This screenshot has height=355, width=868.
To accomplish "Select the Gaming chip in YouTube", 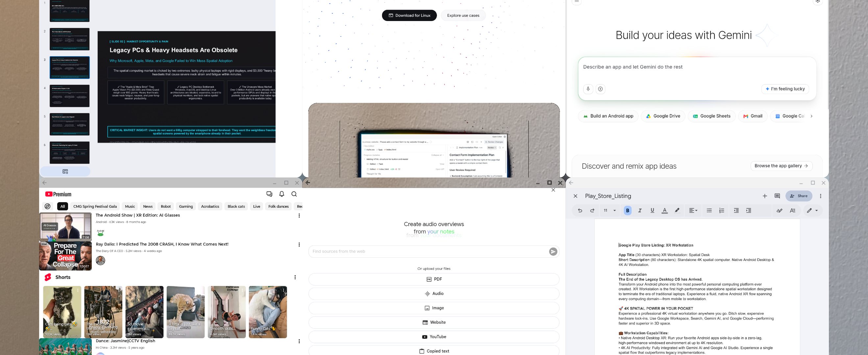I will (186, 206).
